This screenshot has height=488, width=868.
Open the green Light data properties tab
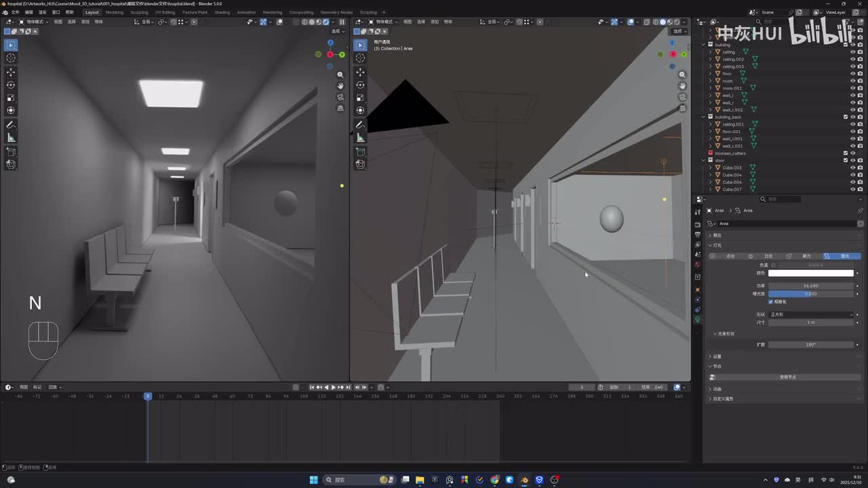point(698,320)
